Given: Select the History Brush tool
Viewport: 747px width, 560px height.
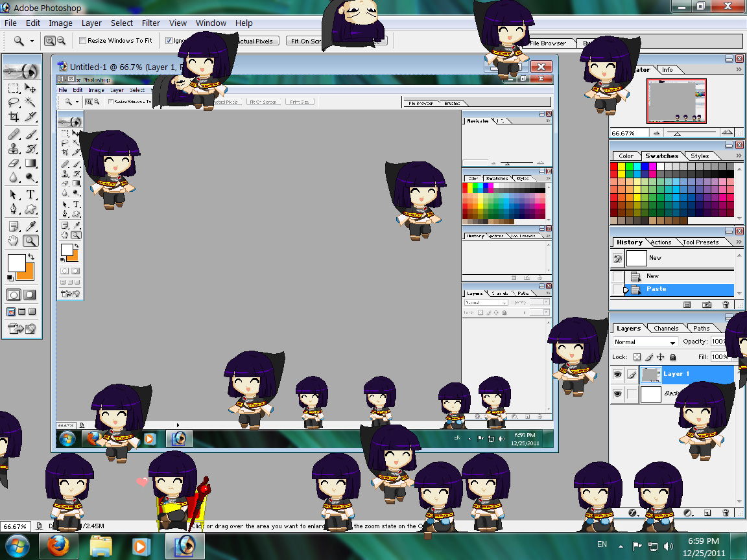Looking at the screenshot, I should pos(30,149).
